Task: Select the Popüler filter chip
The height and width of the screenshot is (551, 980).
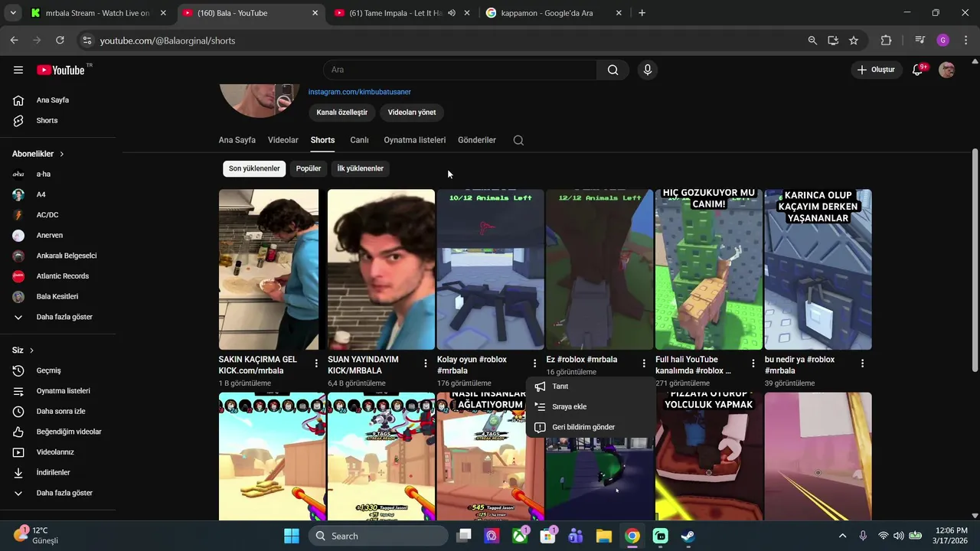Action: click(x=309, y=168)
